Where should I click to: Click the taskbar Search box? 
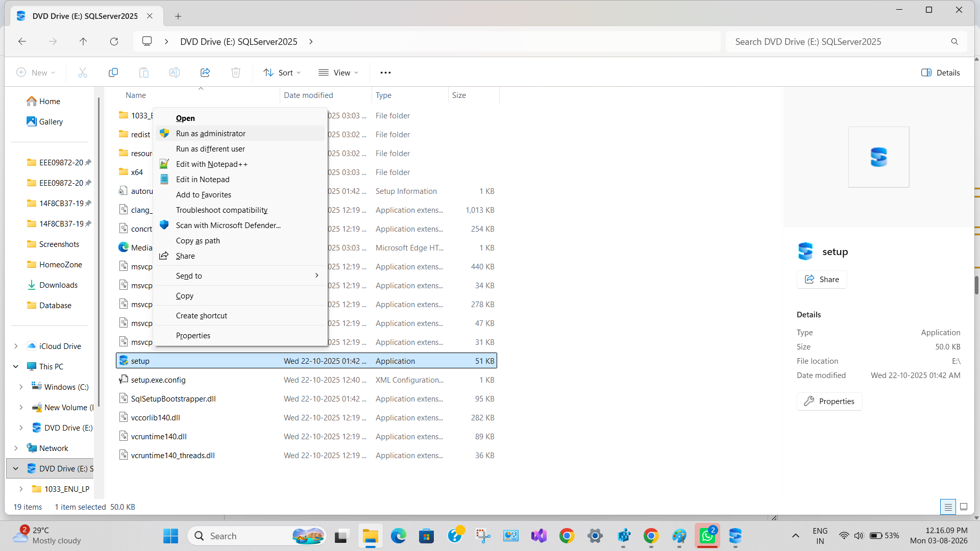point(258,536)
